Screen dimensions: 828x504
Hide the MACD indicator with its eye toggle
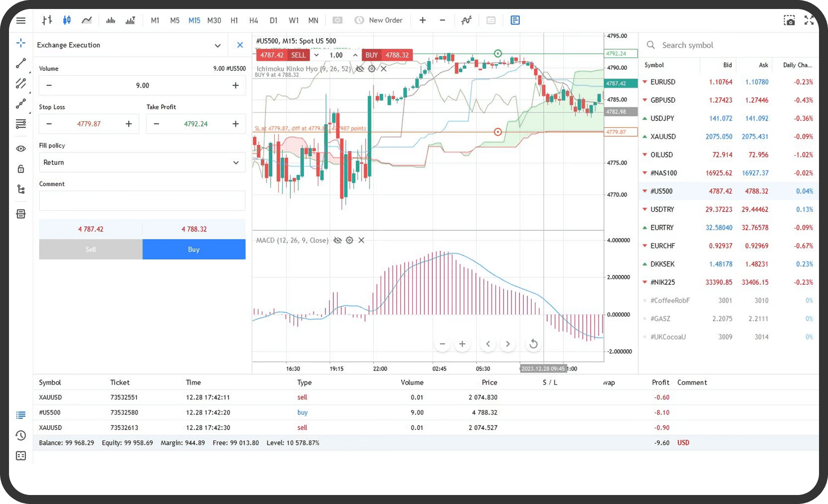(338, 240)
